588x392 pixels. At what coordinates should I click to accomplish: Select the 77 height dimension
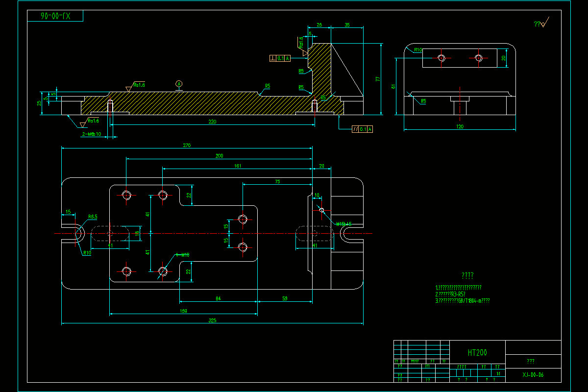(378, 78)
